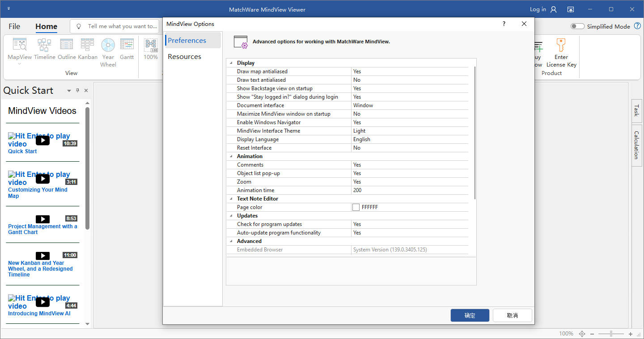Click Tell me what you want search box
Screen dimensions: 644x339
(115, 26)
